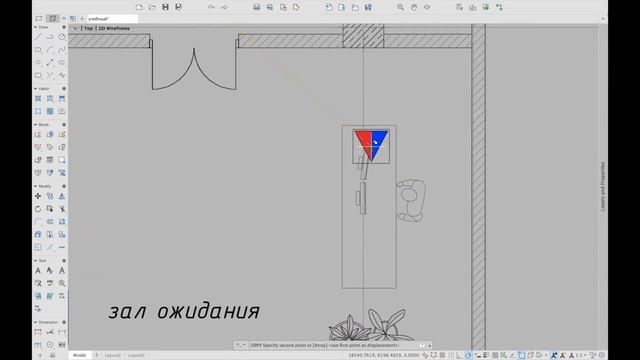Add a new layout with plus button
The height and width of the screenshot is (360, 640).
pos(97,355)
